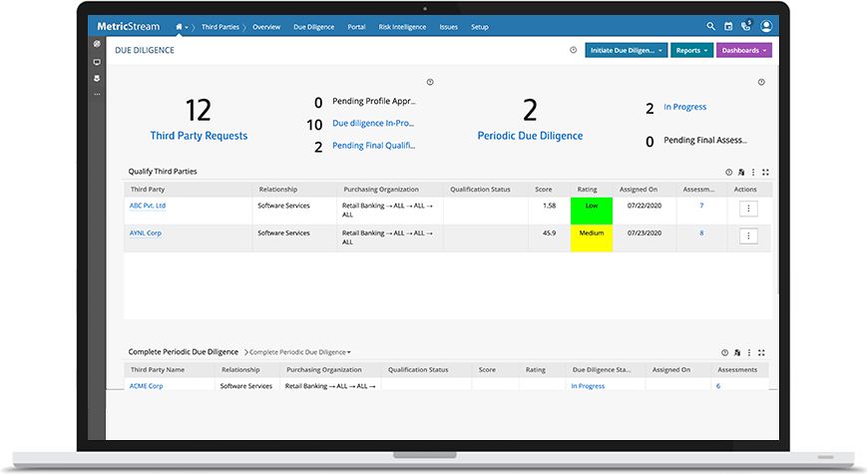
Task: Click assessments count 8 for AYNL Corp
Action: [x=701, y=234]
